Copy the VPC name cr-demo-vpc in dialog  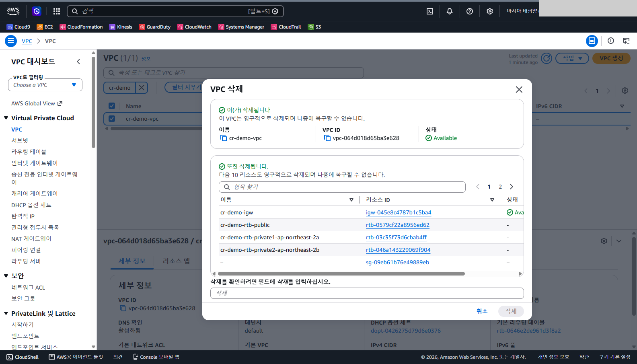(224, 138)
